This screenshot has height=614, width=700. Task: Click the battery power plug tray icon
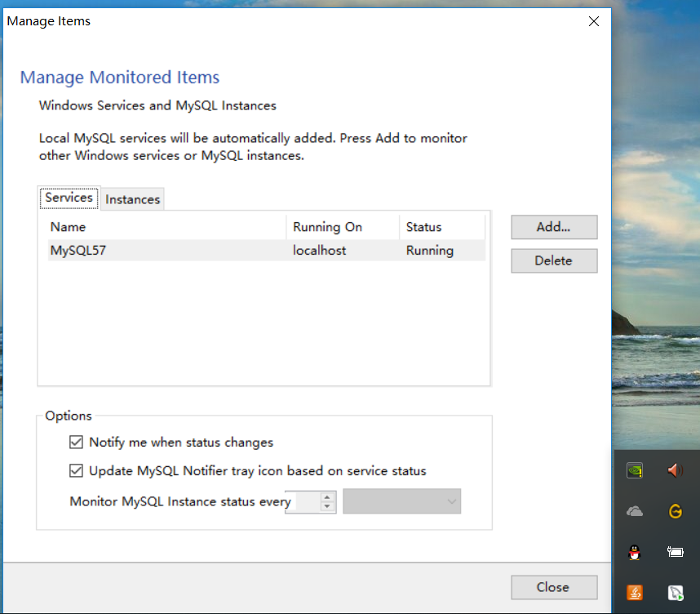click(675, 552)
